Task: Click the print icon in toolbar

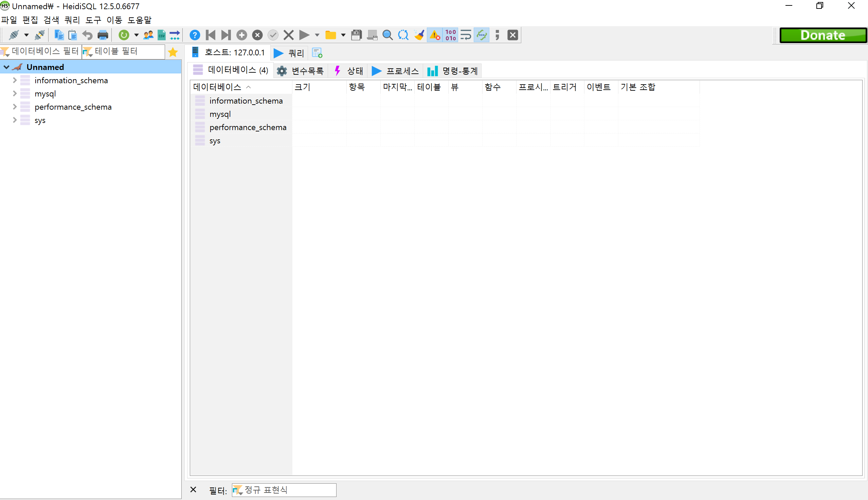Action: pyautogui.click(x=103, y=35)
